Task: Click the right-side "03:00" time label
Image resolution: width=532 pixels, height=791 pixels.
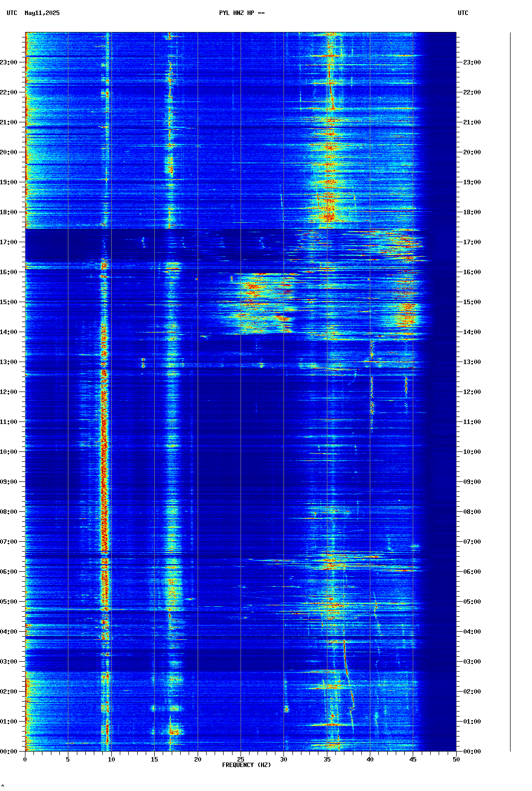Action: pos(472,662)
